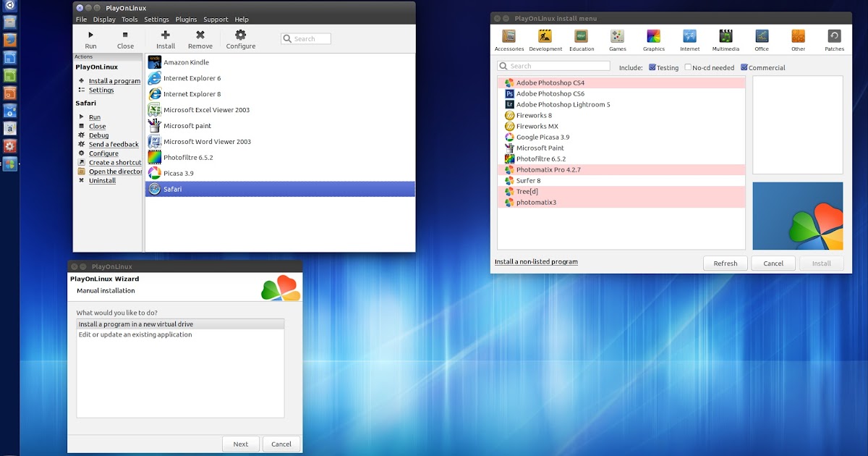This screenshot has height=456, width=868.
Task: Click Install a program sidebar link
Action: coord(114,81)
